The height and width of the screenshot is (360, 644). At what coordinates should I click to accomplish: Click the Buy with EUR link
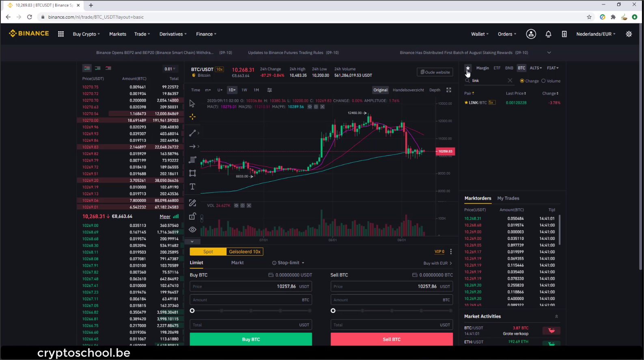click(438, 263)
